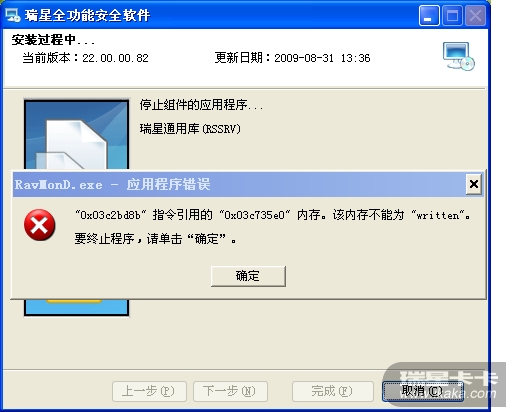
Task: Click the memory cannot be written error message
Action: [273, 215]
